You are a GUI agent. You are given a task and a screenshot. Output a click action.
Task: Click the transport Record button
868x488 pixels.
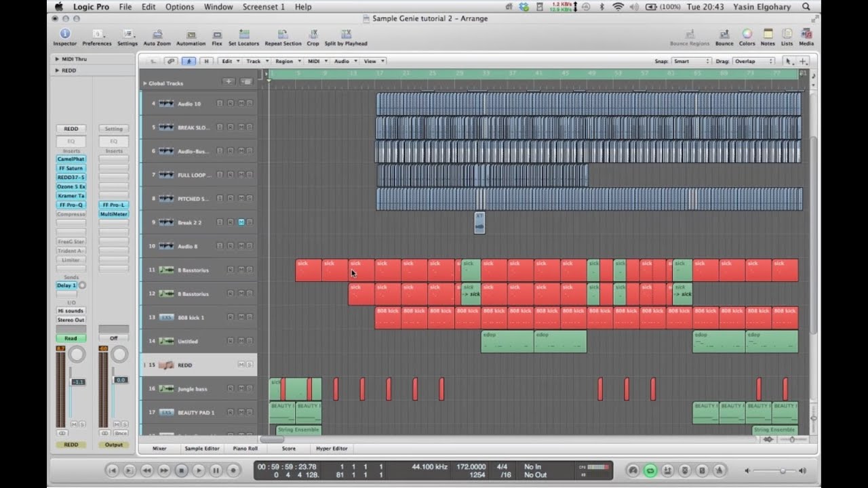pyautogui.click(x=233, y=470)
